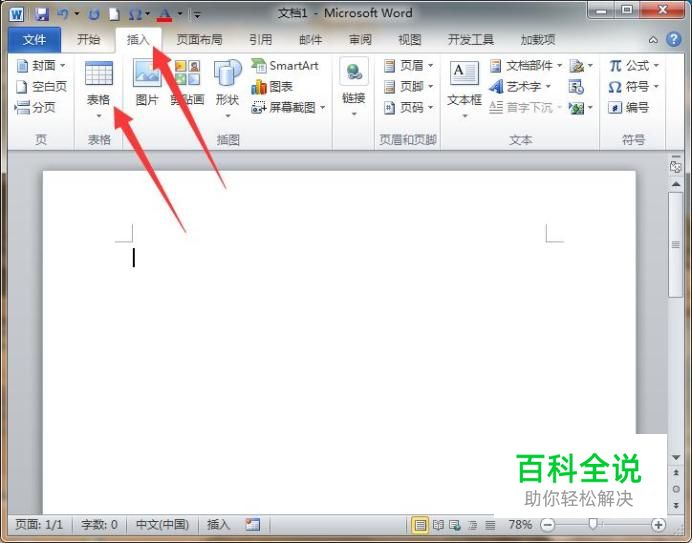Open the Word application icon menu

click(x=16, y=15)
